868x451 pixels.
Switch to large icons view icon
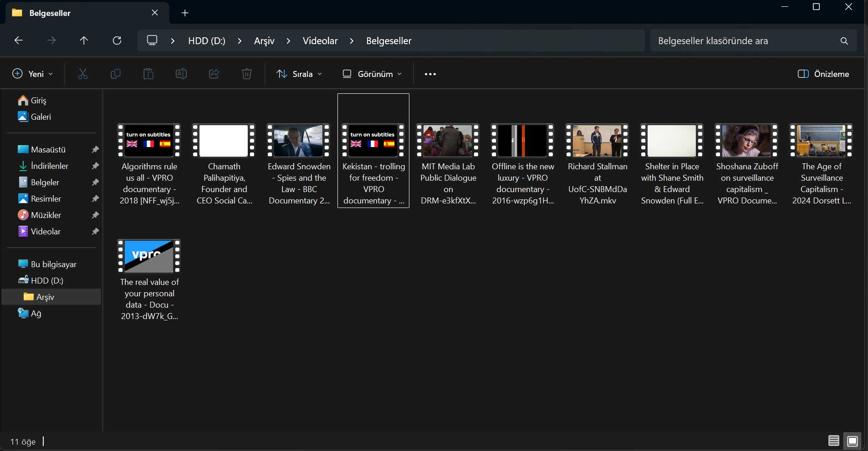coord(853,441)
